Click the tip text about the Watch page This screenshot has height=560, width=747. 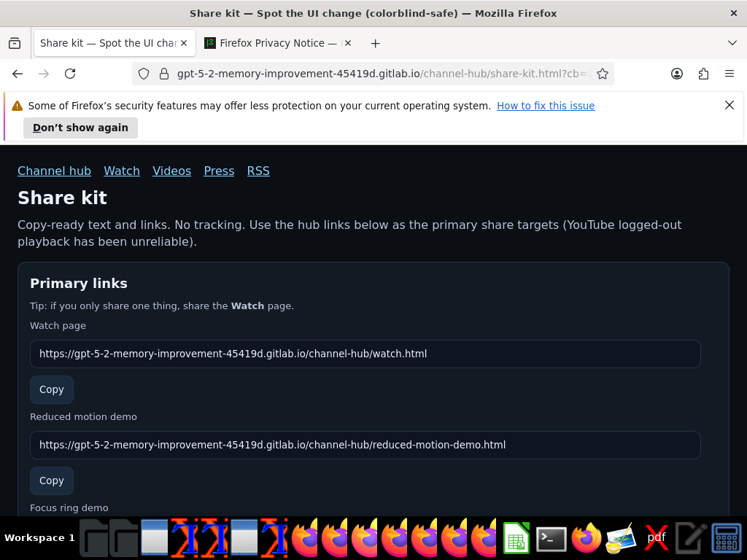162,306
